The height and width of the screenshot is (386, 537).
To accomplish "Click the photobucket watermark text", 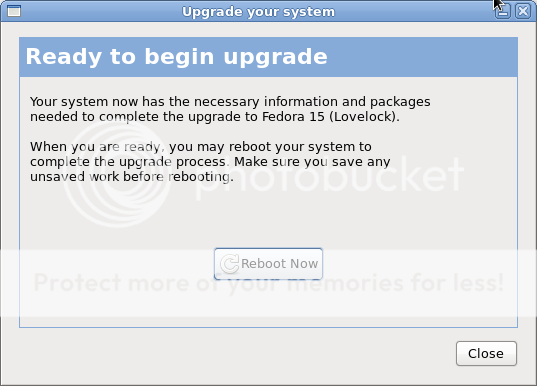I will [x=328, y=176].
